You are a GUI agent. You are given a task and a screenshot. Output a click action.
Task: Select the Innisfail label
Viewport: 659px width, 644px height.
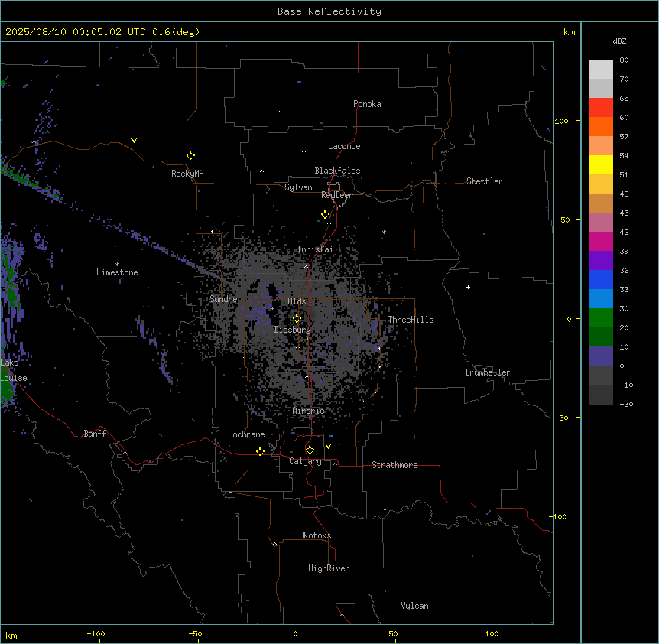318,249
